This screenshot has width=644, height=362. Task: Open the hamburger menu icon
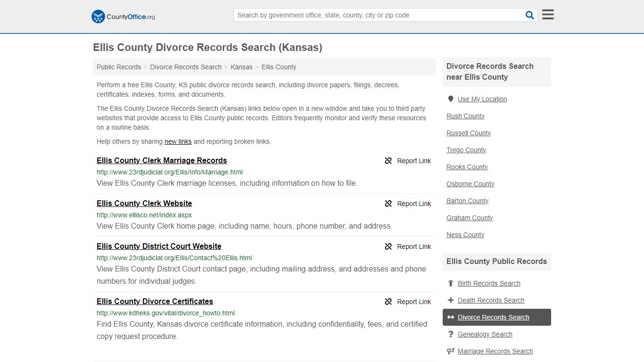pyautogui.click(x=548, y=15)
